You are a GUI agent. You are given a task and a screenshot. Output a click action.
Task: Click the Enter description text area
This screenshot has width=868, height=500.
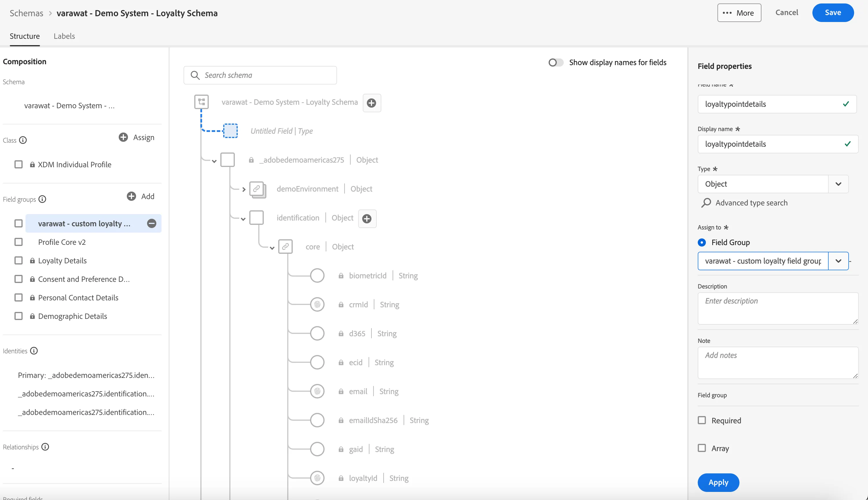(x=778, y=308)
